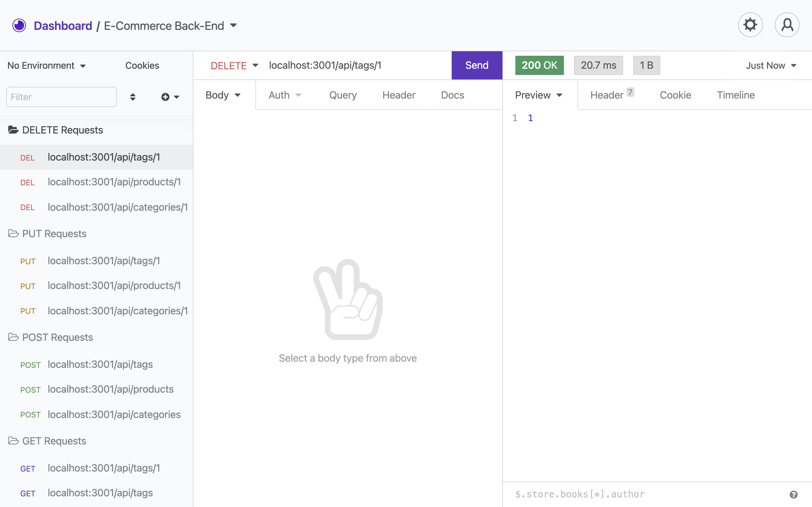Click the Insomnia logo next to Dashboard
812x507 pixels.
[19, 25]
